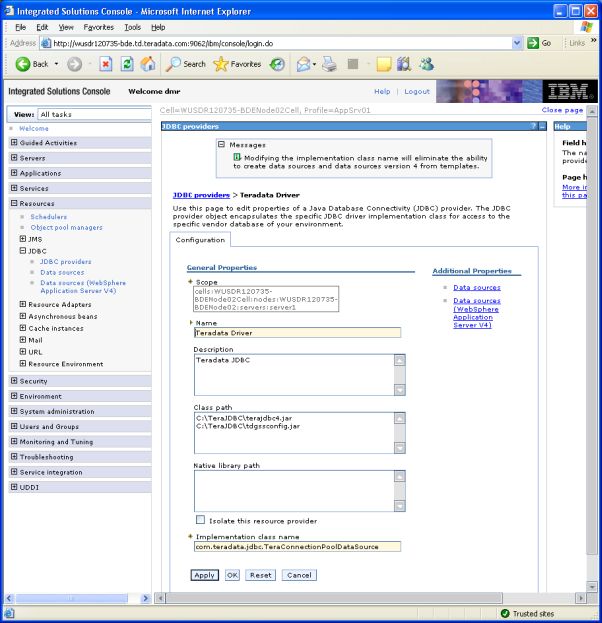The image size is (602, 623).
Task: Open the Mail envelope icon
Action: (303, 64)
